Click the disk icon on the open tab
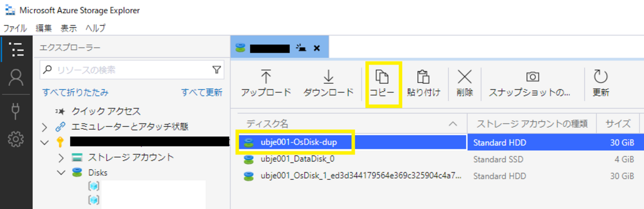 [241, 48]
